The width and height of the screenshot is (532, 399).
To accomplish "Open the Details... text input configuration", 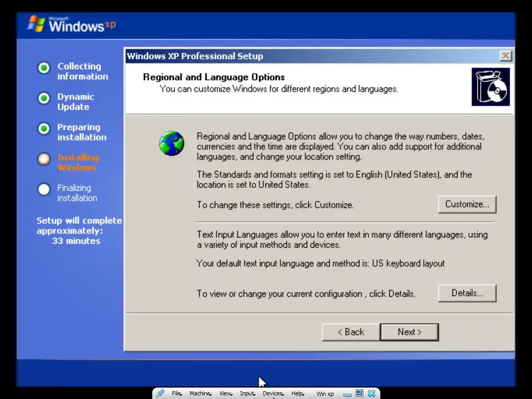I will pos(467,293).
